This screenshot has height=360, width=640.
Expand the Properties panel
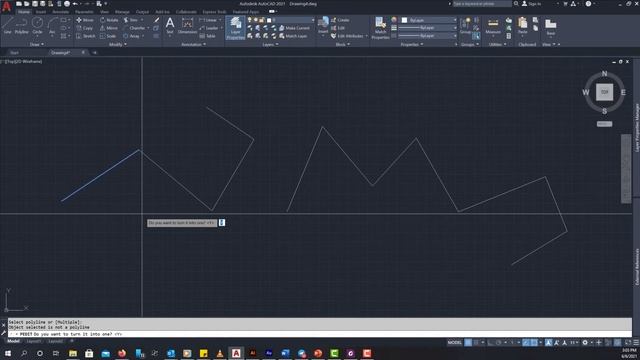(412, 44)
